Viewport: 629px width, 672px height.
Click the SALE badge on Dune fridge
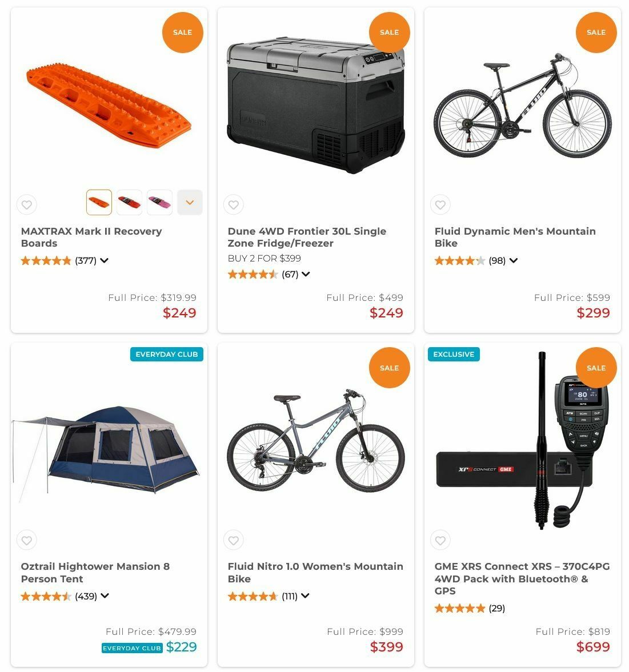(x=389, y=33)
